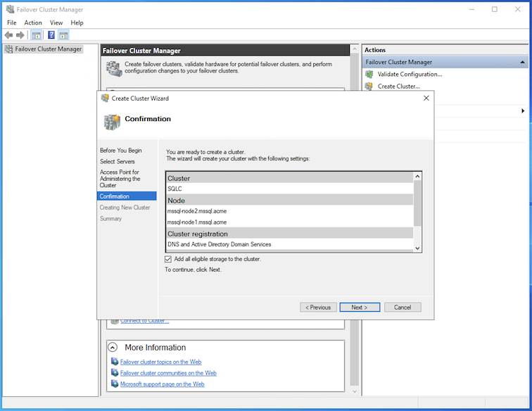This screenshot has width=532, height=411.
Task: Click the Next button in the wizard
Action: point(360,307)
